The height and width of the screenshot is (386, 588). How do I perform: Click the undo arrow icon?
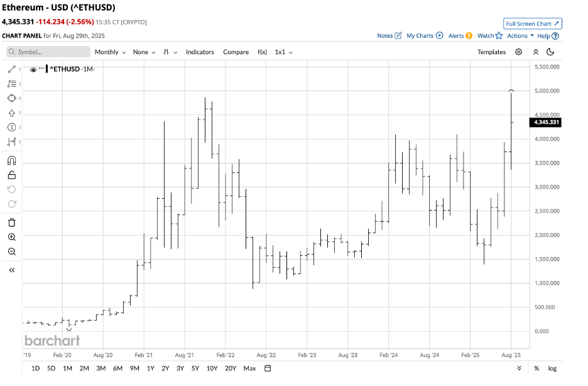click(x=12, y=189)
